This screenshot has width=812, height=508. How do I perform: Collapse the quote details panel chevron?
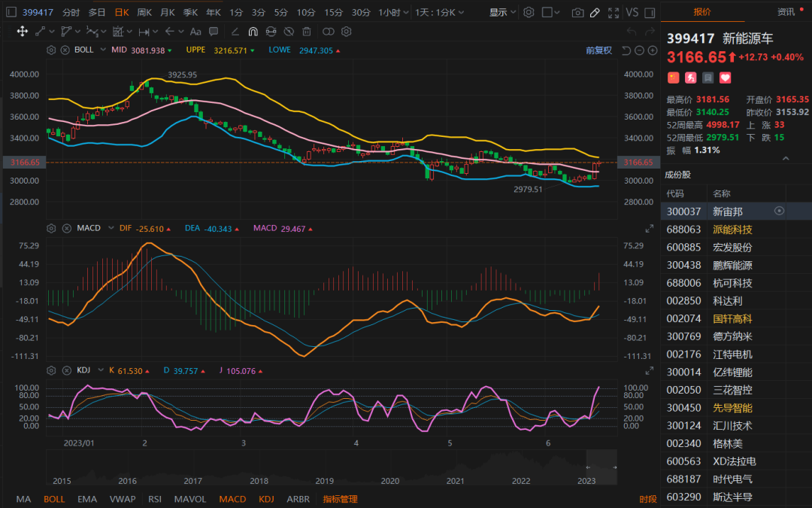(786, 158)
